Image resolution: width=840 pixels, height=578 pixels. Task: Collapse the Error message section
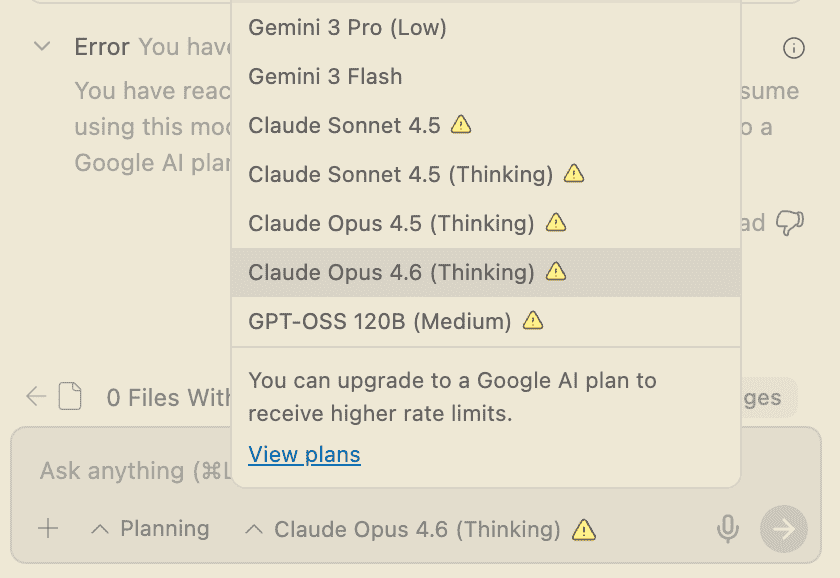click(x=42, y=47)
